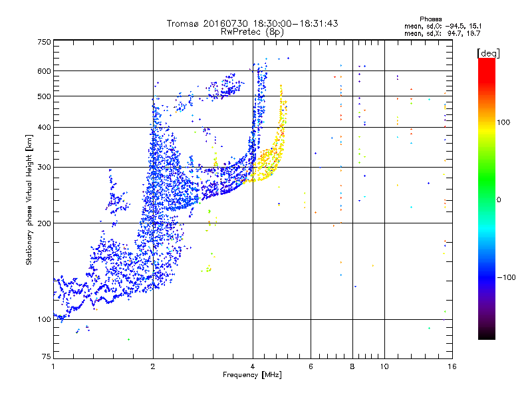The height and width of the screenshot is (399, 532).
Task: Click the y-axis '750' tick label
Action: coord(44,42)
